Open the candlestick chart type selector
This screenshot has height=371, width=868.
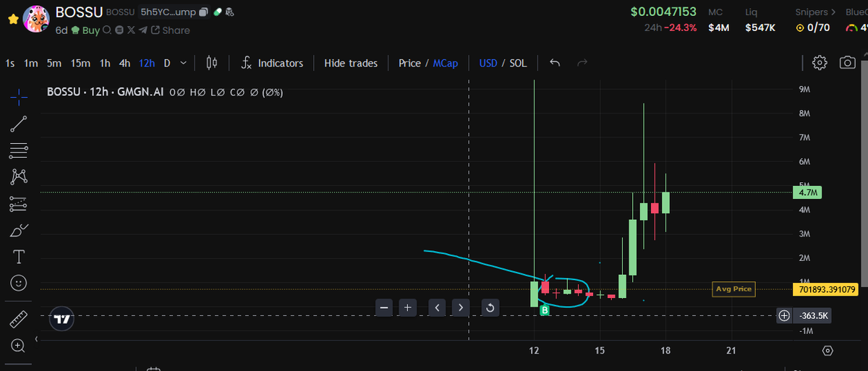tap(212, 63)
